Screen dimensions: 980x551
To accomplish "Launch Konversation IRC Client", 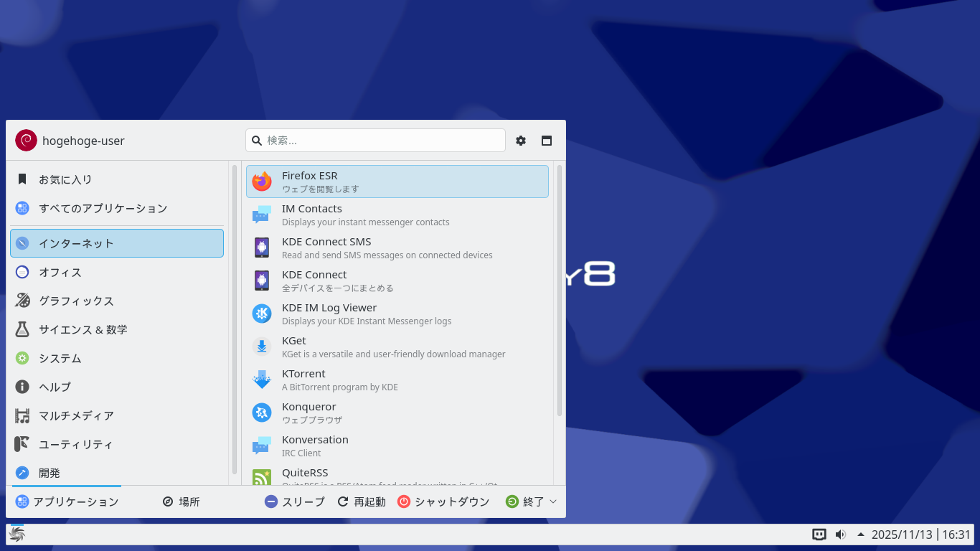I will (x=397, y=446).
